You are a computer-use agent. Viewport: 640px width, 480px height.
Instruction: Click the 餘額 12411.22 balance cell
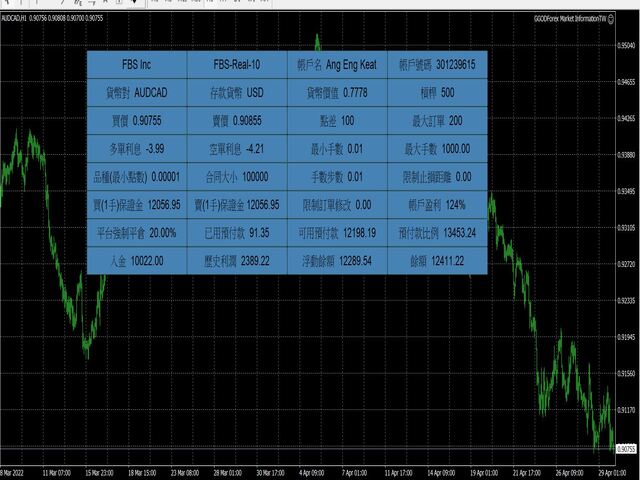[x=438, y=261]
